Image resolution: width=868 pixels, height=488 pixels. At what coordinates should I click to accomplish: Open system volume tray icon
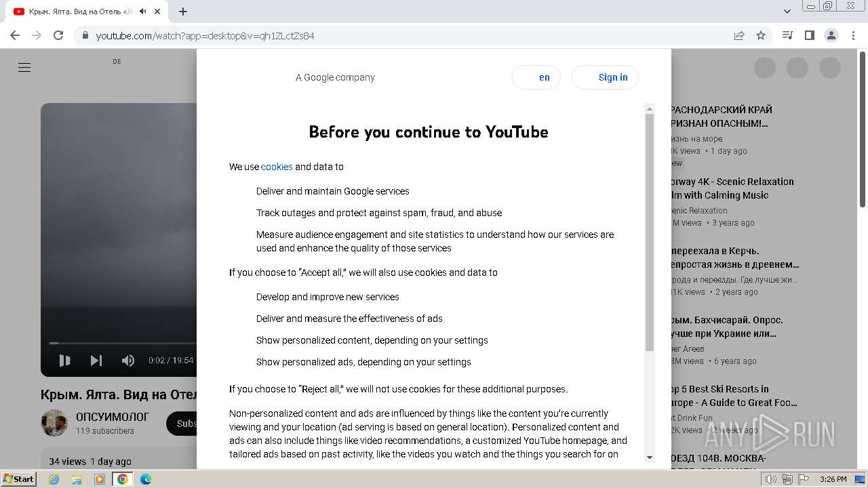click(771, 479)
